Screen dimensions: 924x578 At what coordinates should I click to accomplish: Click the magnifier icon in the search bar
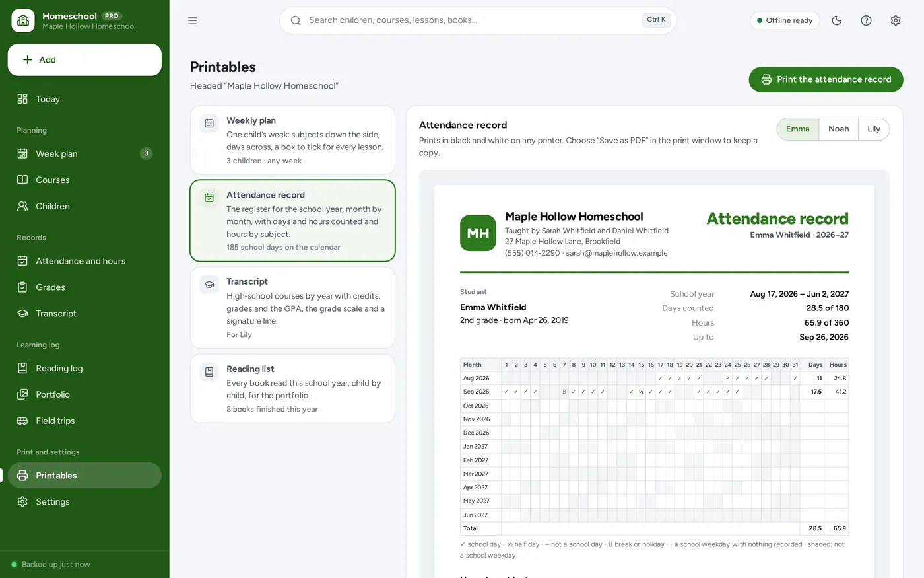[296, 20]
